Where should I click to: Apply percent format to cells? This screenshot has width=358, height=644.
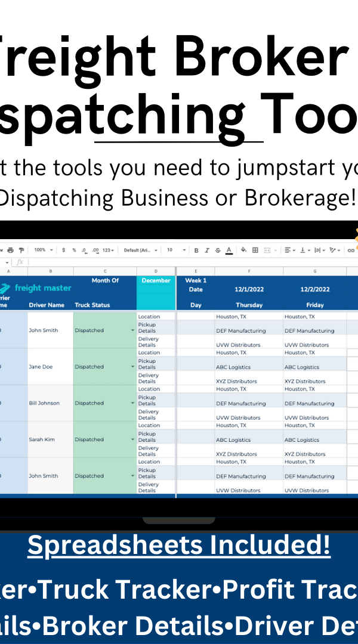coord(74,250)
